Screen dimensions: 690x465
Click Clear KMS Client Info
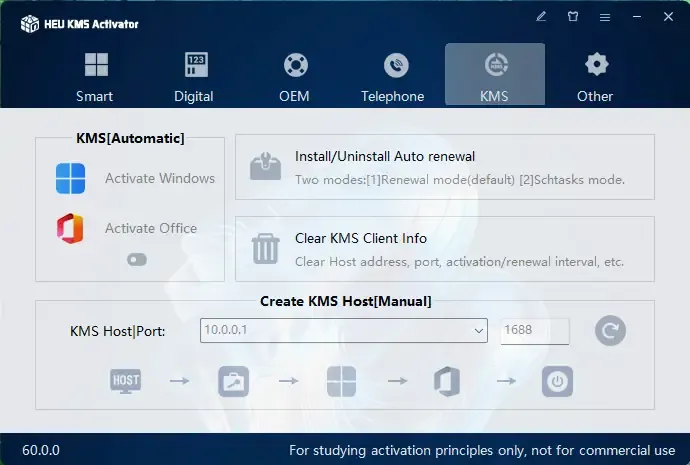pyautogui.click(x=361, y=238)
